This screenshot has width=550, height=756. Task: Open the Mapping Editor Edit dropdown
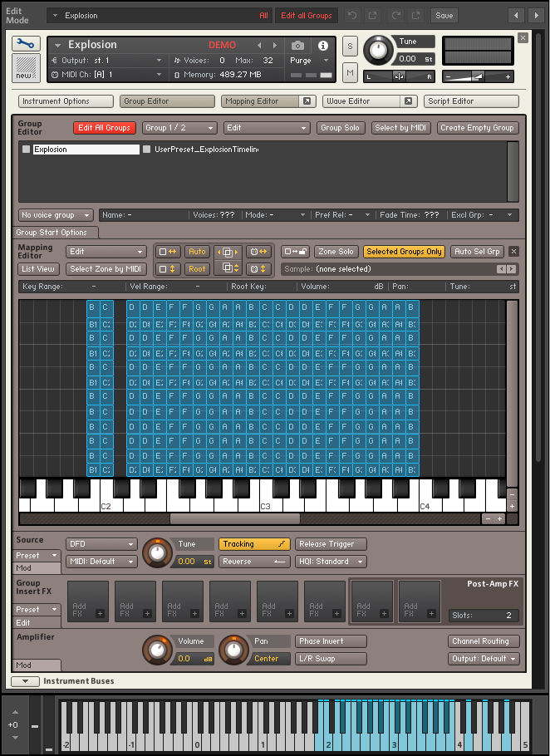tap(106, 252)
